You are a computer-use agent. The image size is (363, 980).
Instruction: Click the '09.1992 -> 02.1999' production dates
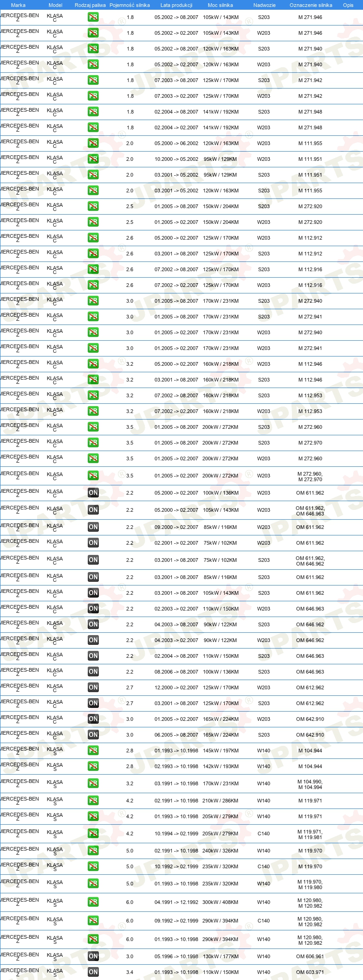click(176, 921)
